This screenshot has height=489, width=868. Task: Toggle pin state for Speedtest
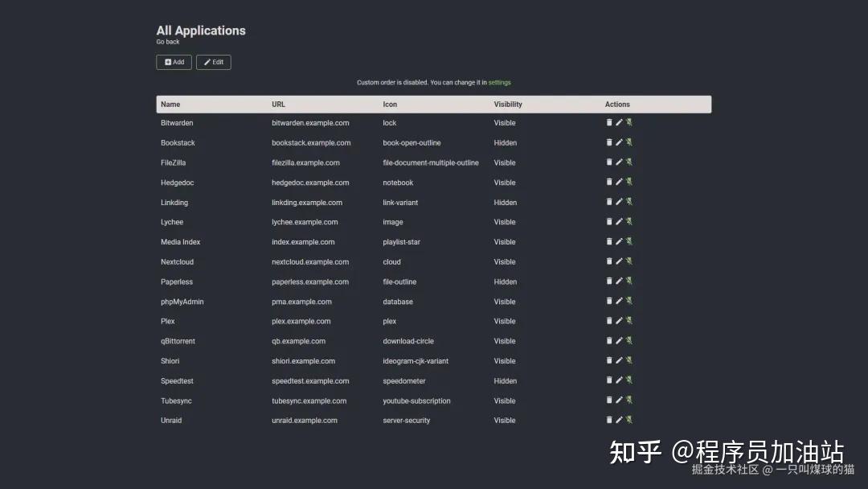coord(629,380)
